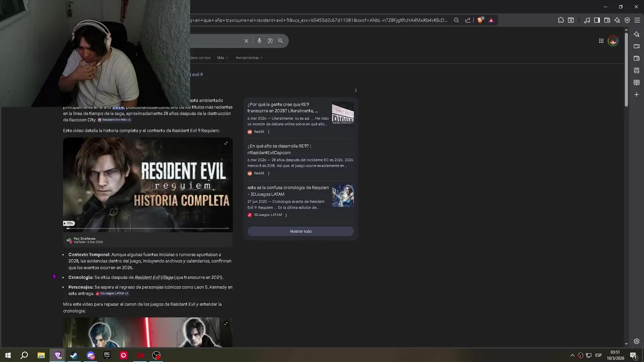Open '¿Por qué la gente cree que RE9' link
The height and width of the screenshot is (362, 644).
click(282, 108)
